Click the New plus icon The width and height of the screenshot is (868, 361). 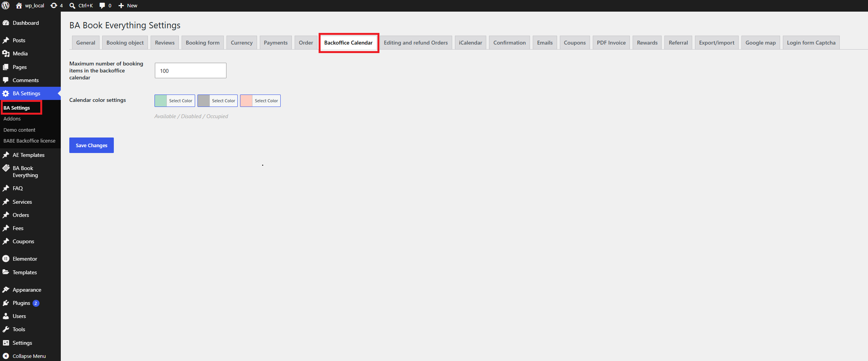[121, 5]
